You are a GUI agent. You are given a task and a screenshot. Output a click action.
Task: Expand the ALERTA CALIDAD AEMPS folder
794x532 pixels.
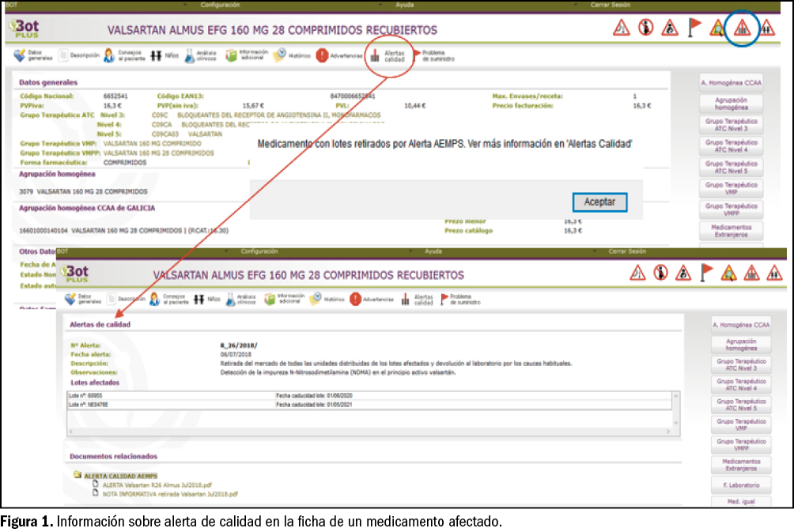[77, 475]
